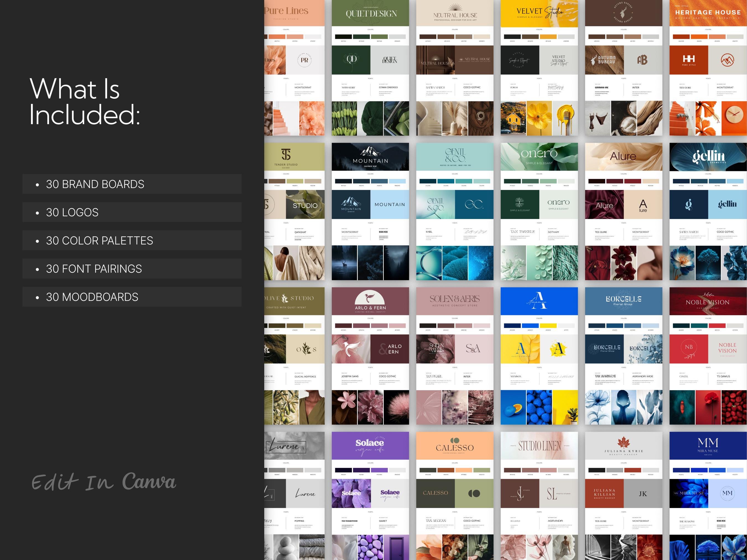Select JOSEFIN SANS font label
Viewport: 747px width, 560px height.
click(x=350, y=376)
